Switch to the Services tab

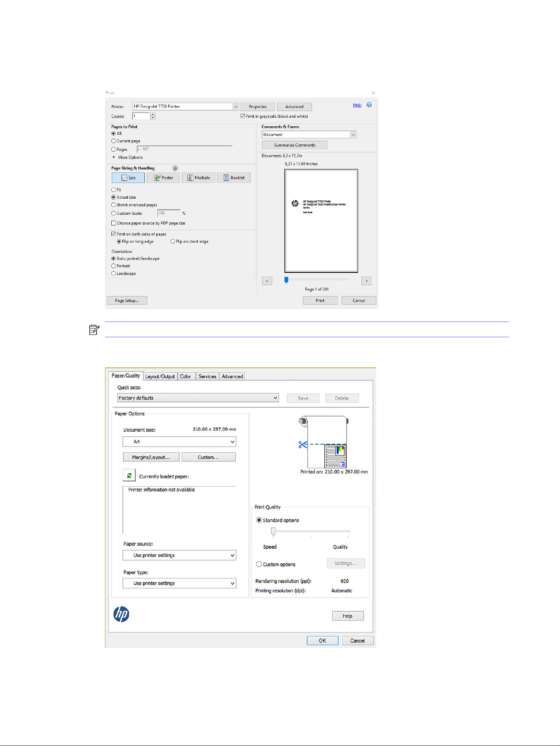(207, 376)
